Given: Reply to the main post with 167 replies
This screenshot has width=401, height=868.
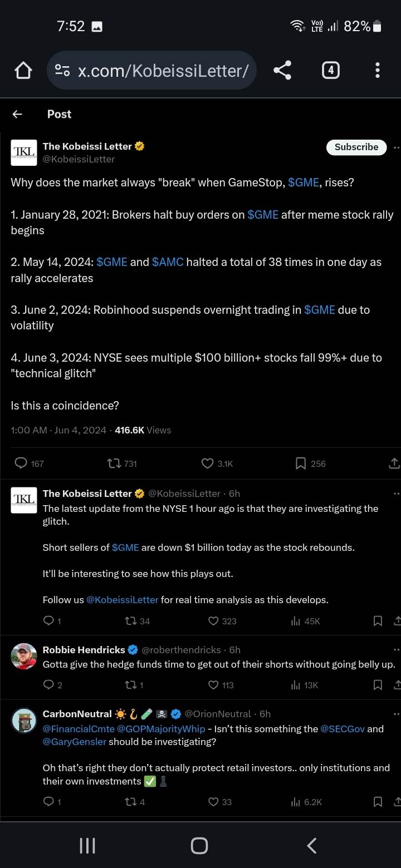Looking at the screenshot, I should (x=21, y=463).
